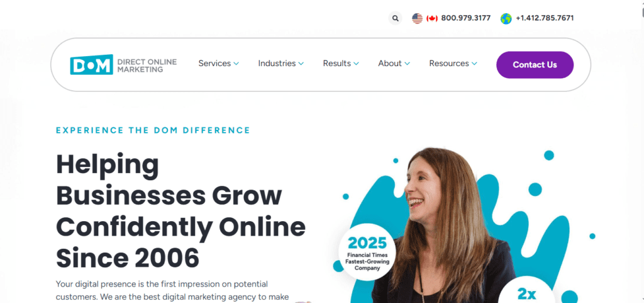Viewport: 644px width, 303px height.
Task: Click the 2x circular badge
Action: (x=527, y=292)
